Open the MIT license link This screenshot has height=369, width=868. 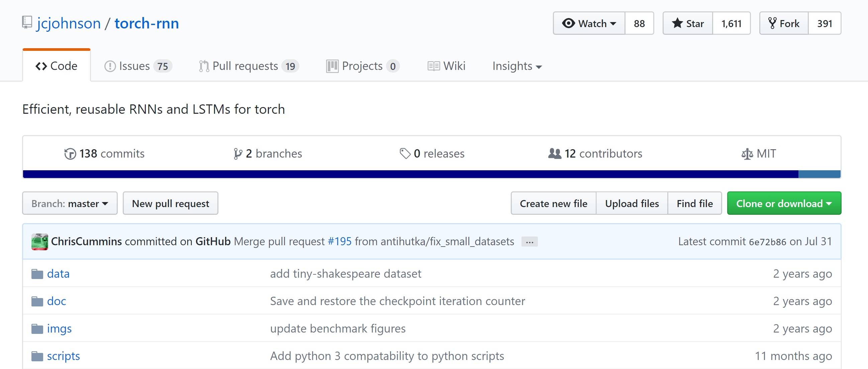[x=759, y=154]
